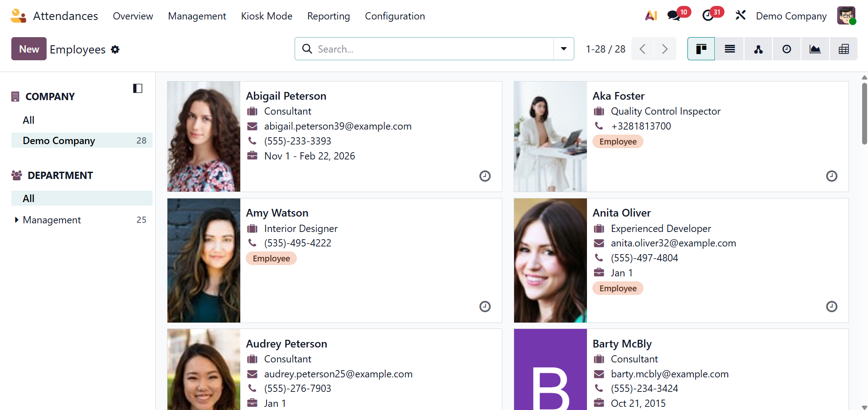
Task: Click barty.mcbly@example.com email
Action: tap(670, 374)
